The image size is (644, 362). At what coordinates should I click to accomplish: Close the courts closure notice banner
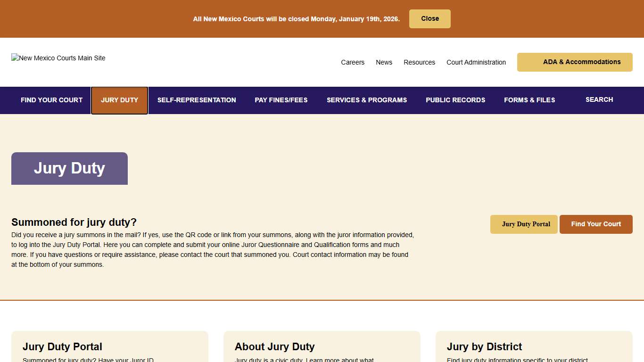(x=429, y=18)
